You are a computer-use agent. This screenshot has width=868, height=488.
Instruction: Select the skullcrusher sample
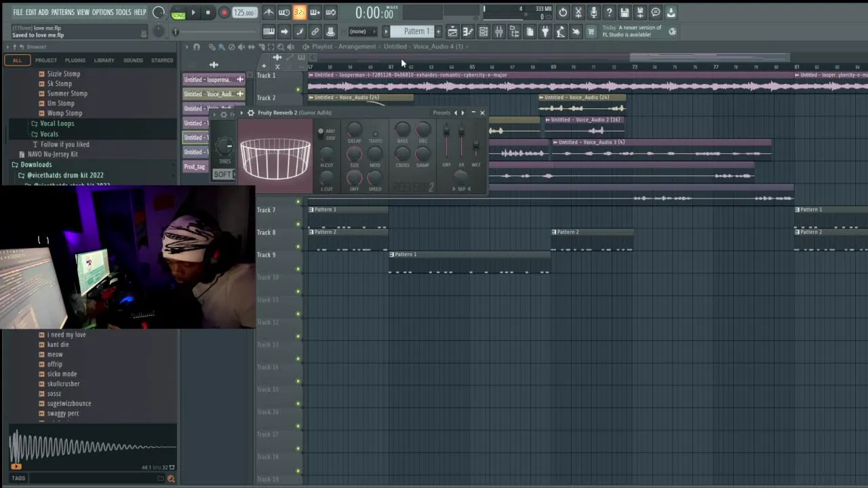click(x=63, y=384)
